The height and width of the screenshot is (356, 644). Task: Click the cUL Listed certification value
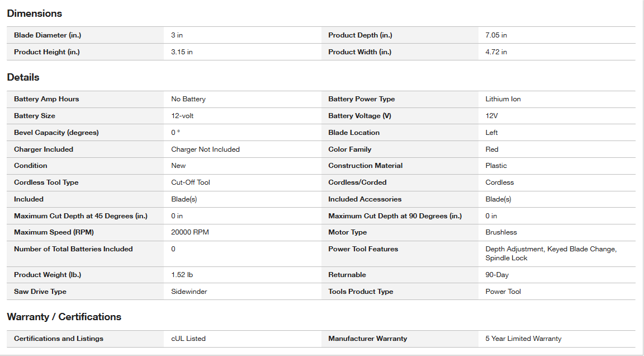[188, 339]
